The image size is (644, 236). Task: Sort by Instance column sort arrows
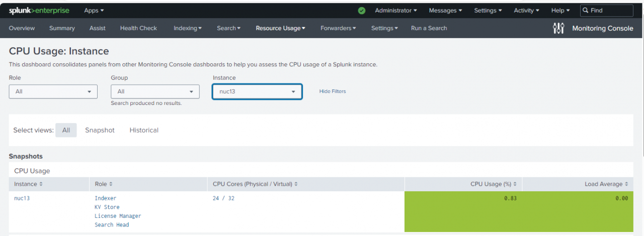[41, 184]
